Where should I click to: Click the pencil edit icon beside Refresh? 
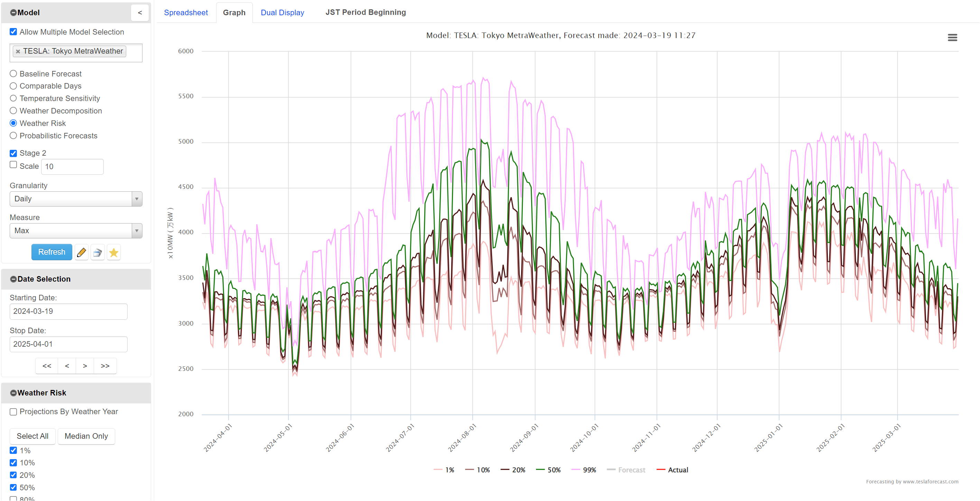point(81,252)
